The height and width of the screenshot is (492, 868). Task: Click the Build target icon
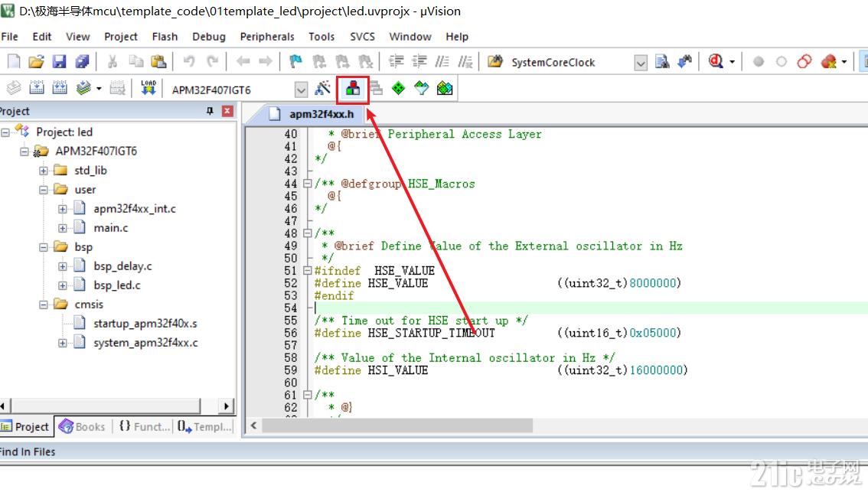coord(37,88)
